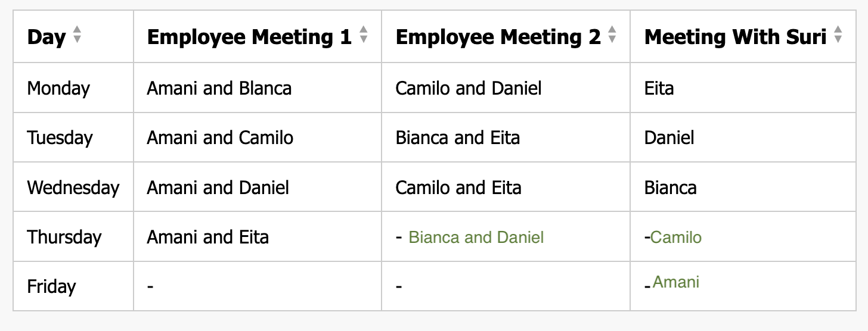Select the Meeting With Suri header label

pyautogui.click(x=735, y=37)
